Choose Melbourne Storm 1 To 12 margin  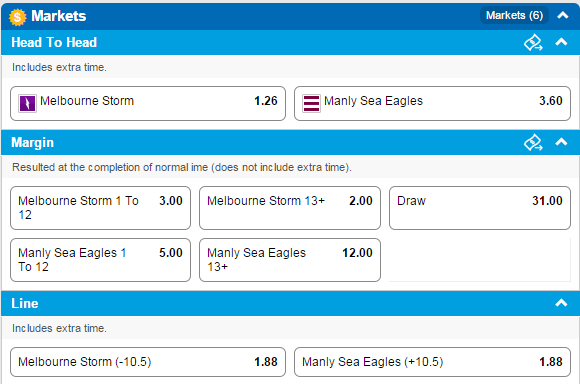[101, 208]
